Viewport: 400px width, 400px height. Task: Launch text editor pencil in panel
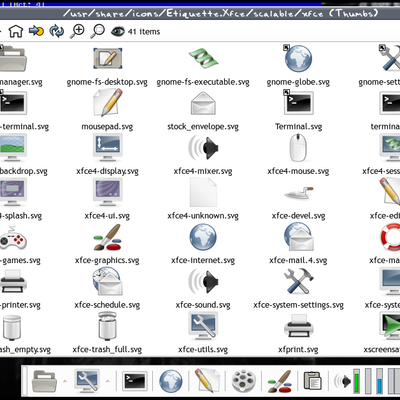tap(207, 380)
